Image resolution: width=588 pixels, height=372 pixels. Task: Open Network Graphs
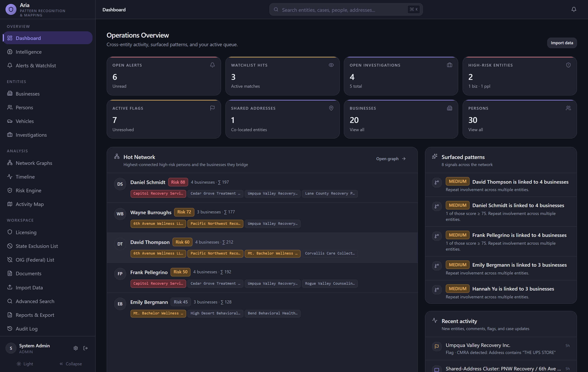click(x=48, y=163)
